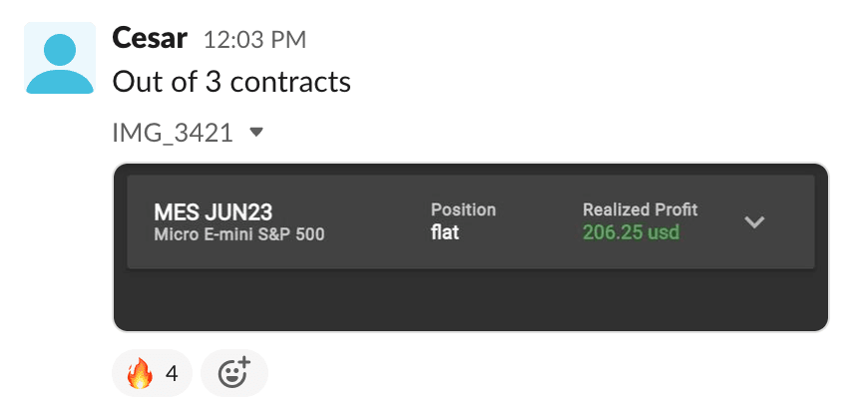868x403 pixels.
Task: Click the MES JUN23 symbol title
Action: (213, 211)
